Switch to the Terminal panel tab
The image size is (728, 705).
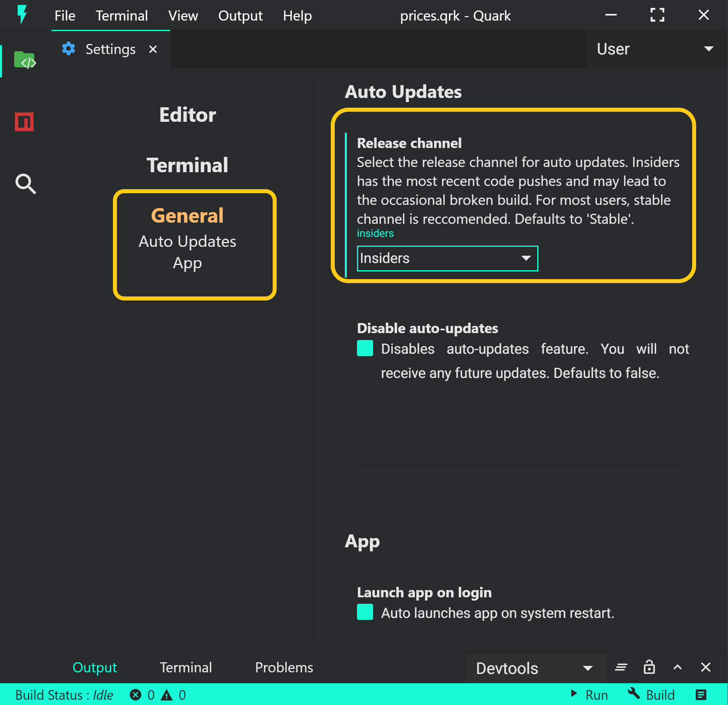[186, 667]
